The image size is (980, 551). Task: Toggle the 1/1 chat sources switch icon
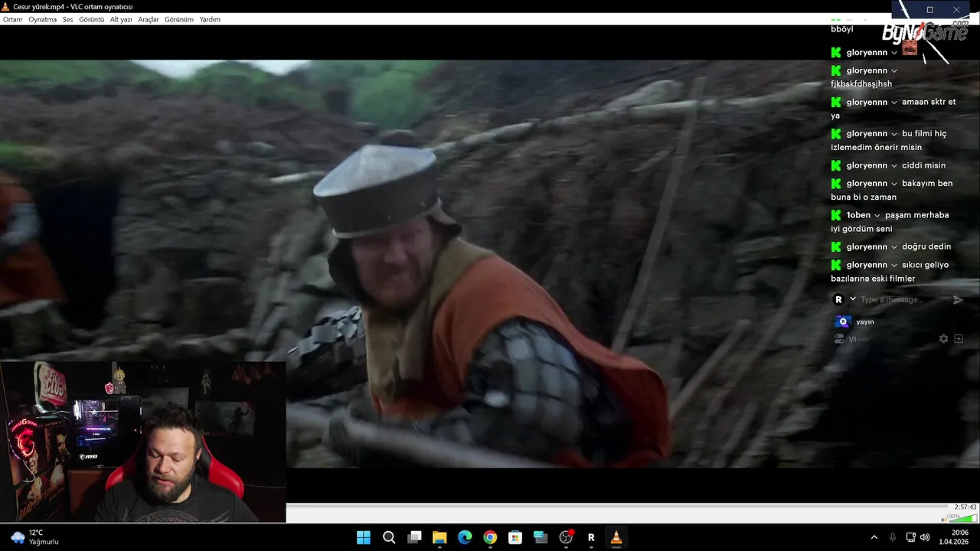tap(839, 338)
